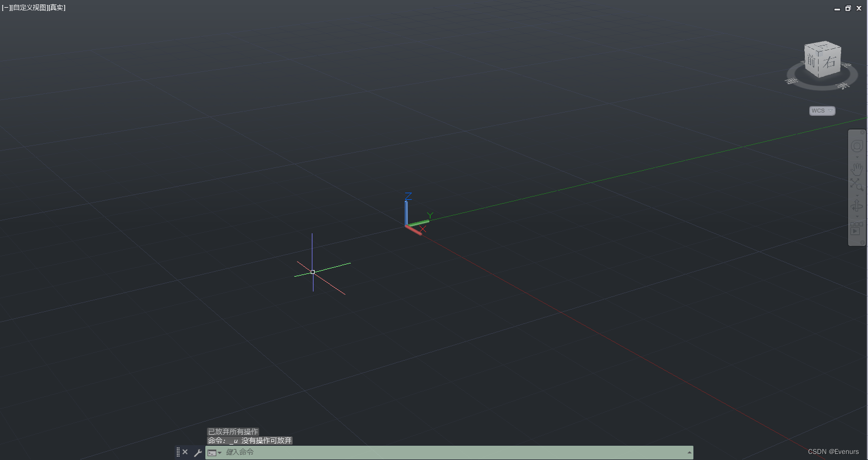868x460 pixels.
Task: Expand the orbit options arrow
Action: click(857, 216)
